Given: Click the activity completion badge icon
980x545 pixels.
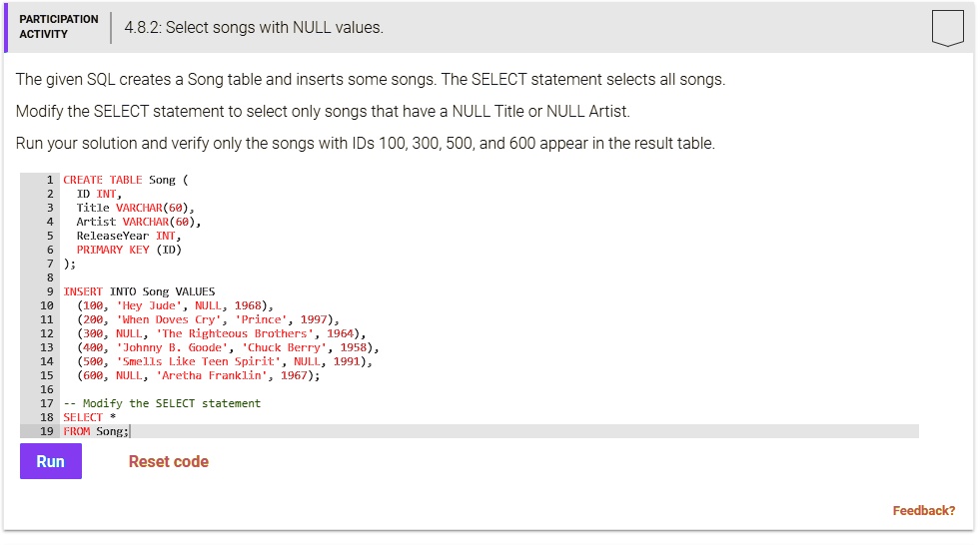Looking at the screenshot, I should click(947, 28).
